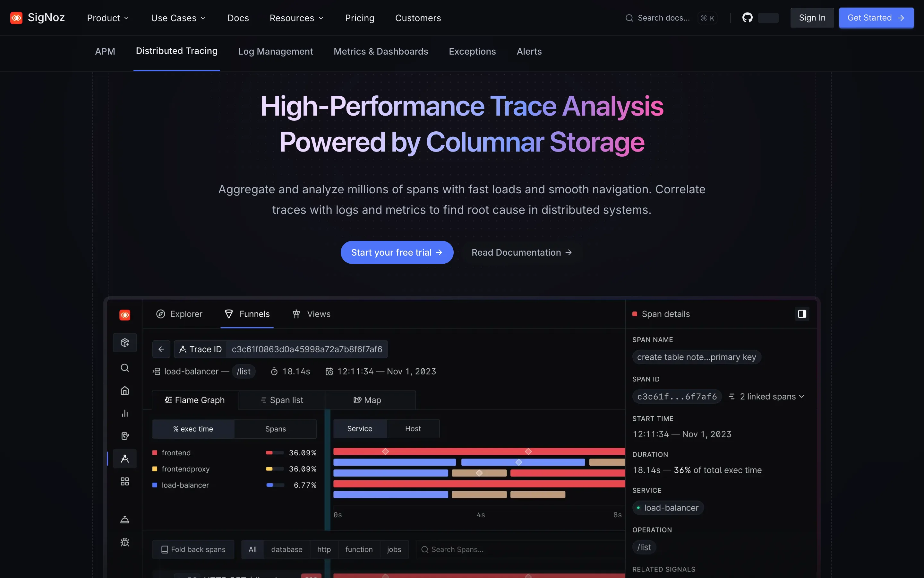Click the /list operation chip in span details

point(644,547)
